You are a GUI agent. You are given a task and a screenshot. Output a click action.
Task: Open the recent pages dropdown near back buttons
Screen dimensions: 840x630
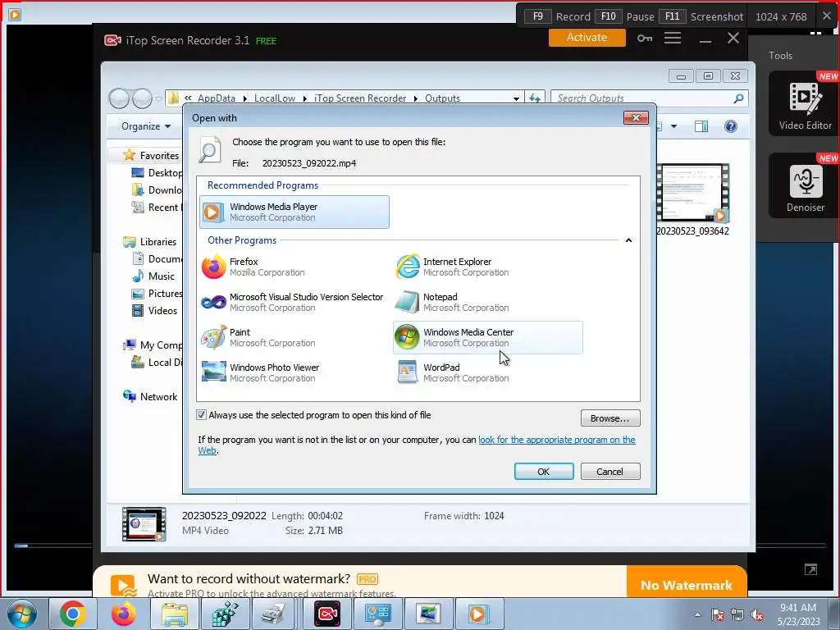pyautogui.click(x=158, y=98)
